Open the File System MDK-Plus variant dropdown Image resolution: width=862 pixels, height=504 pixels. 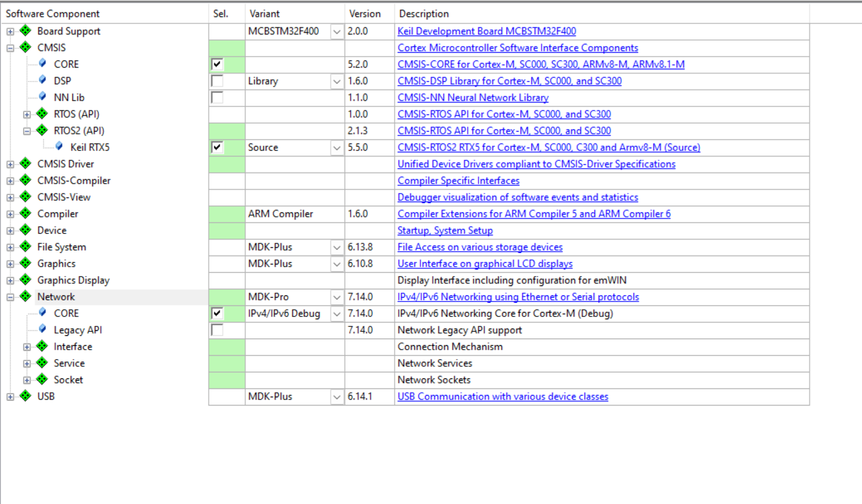(336, 247)
